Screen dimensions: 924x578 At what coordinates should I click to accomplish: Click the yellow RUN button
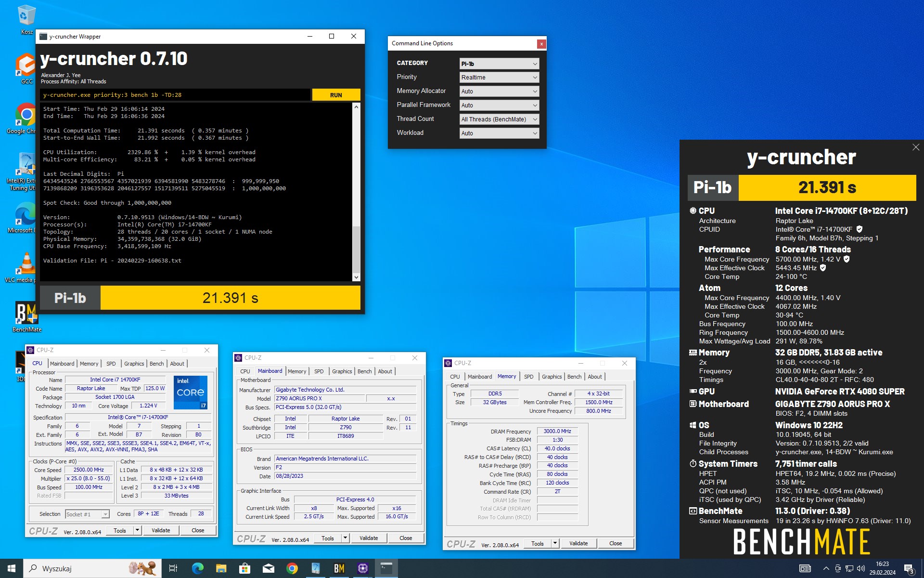336,95
